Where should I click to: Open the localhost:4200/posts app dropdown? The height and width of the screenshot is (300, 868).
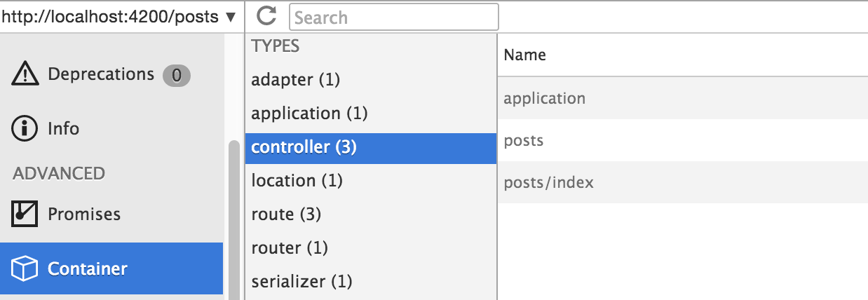click(119, 17)
